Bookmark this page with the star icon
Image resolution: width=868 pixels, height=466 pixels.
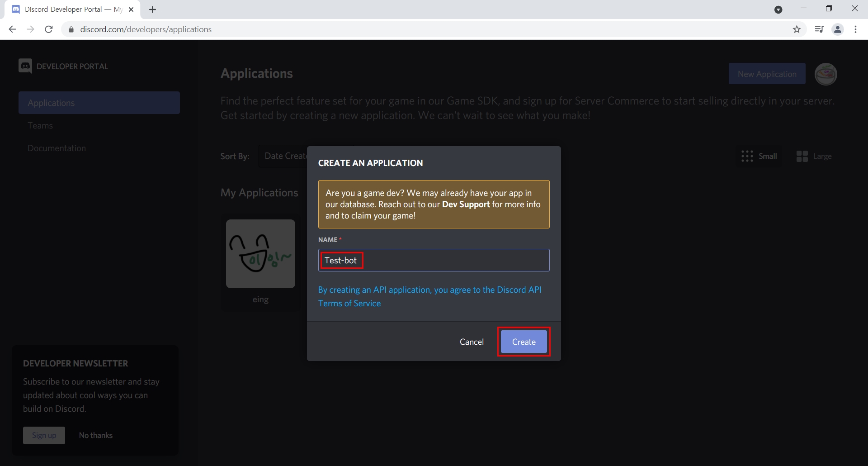(797, 29)
